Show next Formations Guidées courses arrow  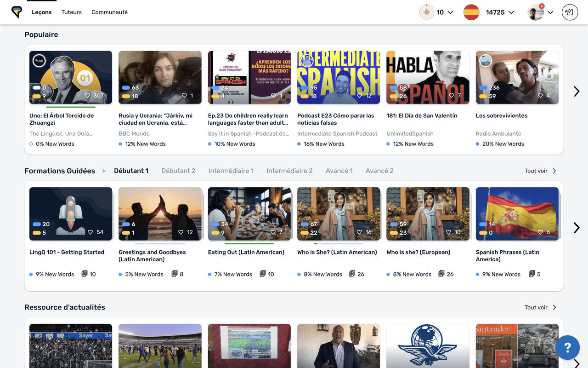(577, 227)
